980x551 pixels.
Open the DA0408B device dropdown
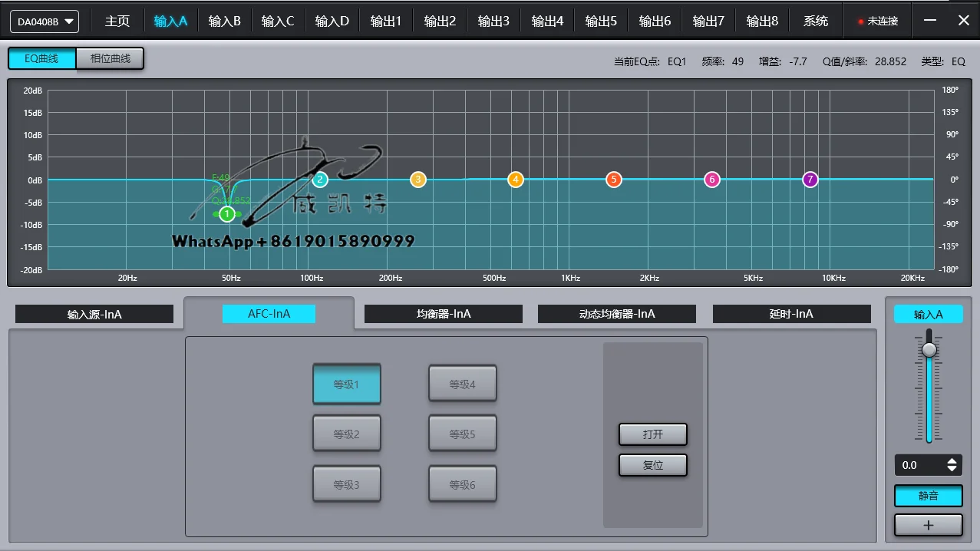44,21
